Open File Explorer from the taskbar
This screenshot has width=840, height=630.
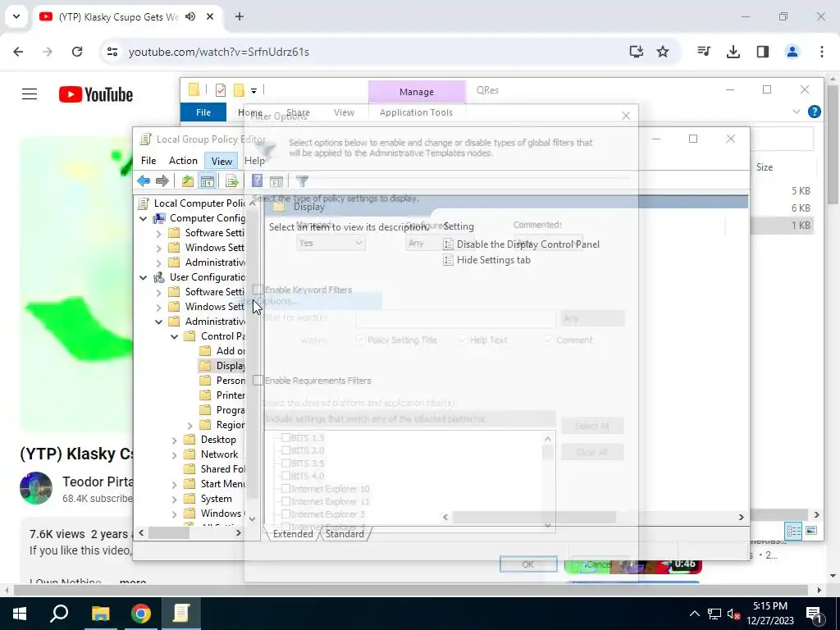[100, 614]
